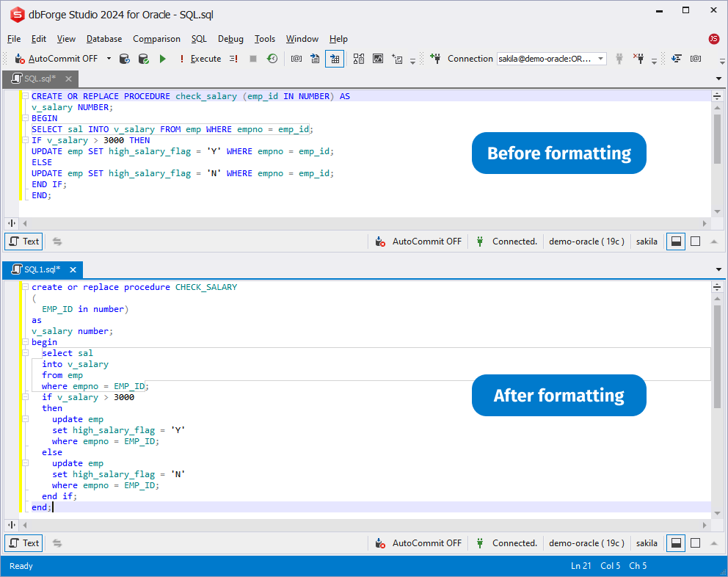The image size is (728, 577).
Task: Click swap arrows icon in SQL.sql pane footer
Action: pos(57,242)
